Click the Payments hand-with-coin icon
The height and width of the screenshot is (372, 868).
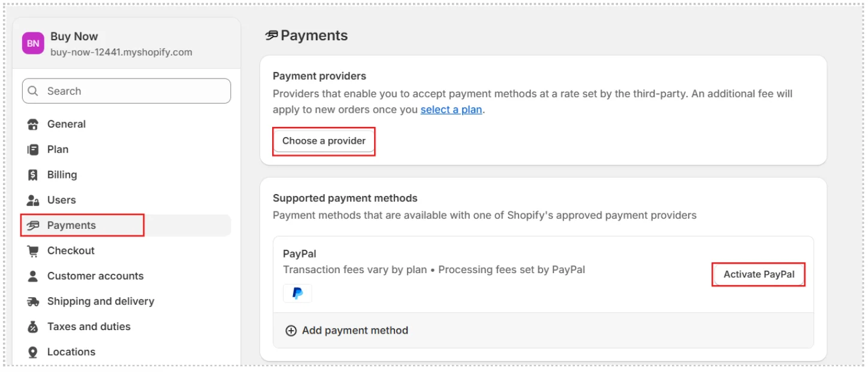click(34, 225)
